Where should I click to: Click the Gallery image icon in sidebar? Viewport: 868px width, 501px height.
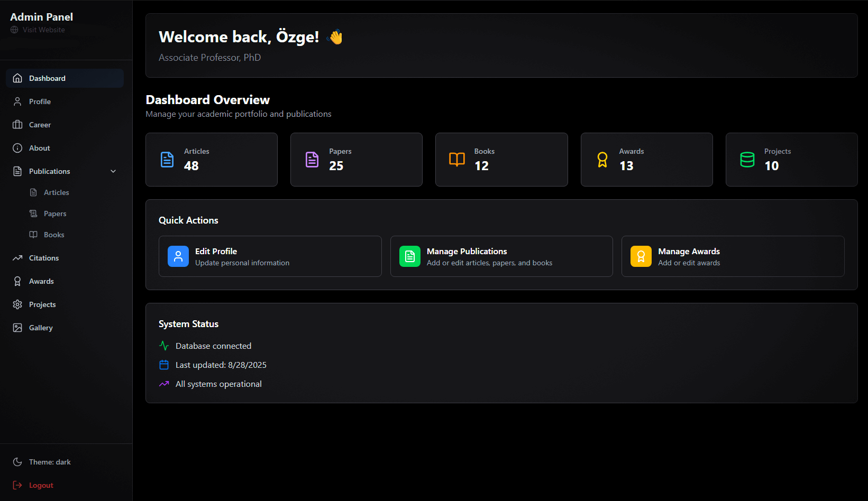coord(17,328)
